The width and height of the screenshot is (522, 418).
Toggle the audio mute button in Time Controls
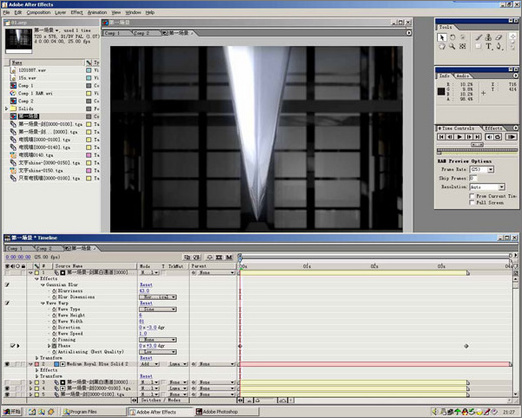pos(489,137)
